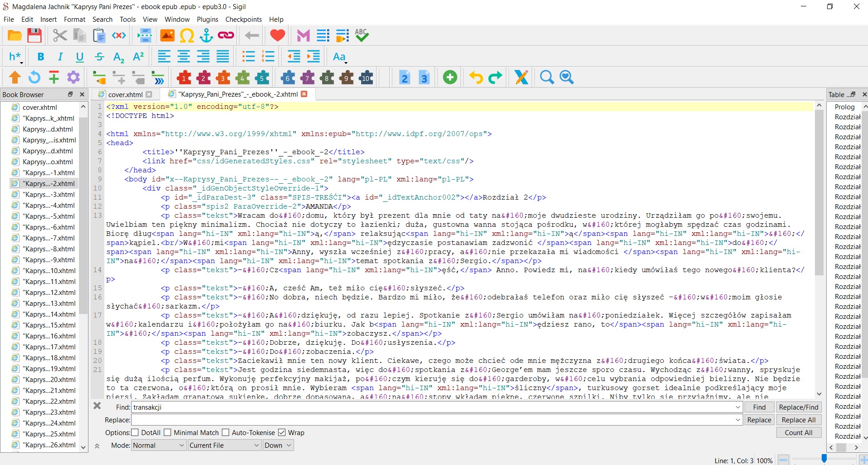Click the red heart Donate icon
This screenshot has width=868, height=465.
[277, 35]
